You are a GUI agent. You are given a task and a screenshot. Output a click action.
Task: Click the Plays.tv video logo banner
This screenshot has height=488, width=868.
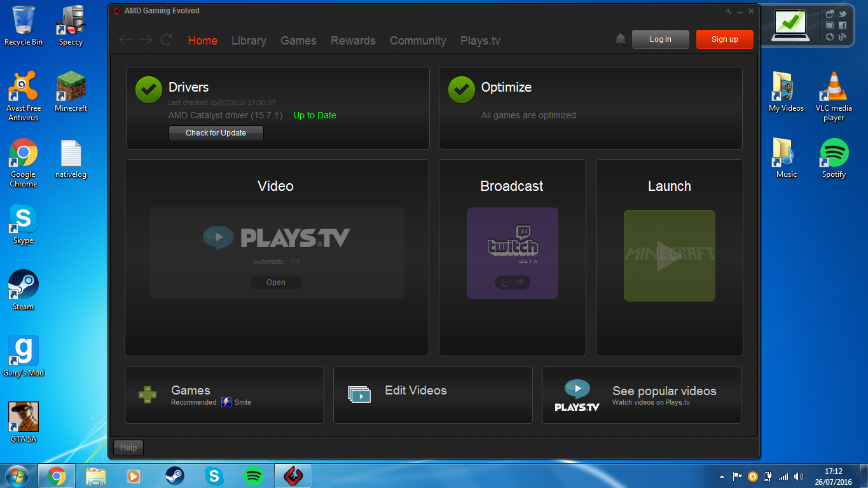click(x=276, y=238)
